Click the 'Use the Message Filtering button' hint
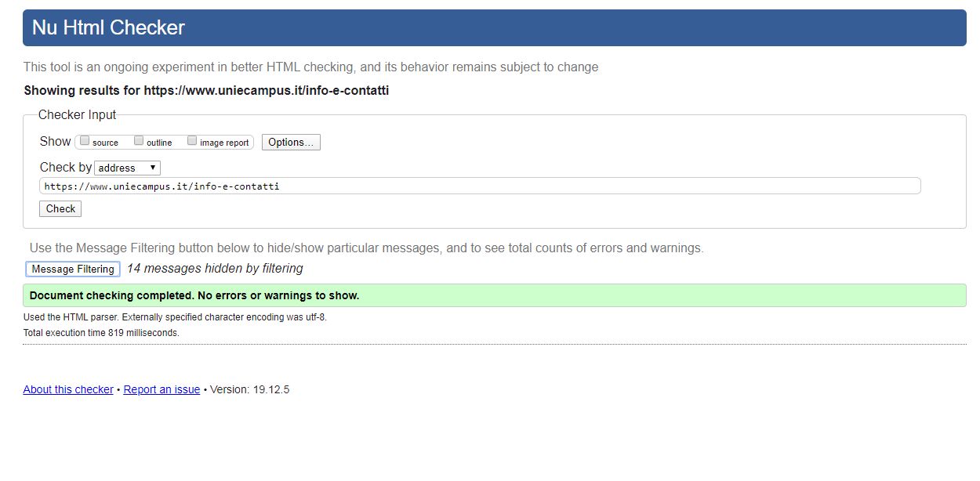 click(366, 248)
